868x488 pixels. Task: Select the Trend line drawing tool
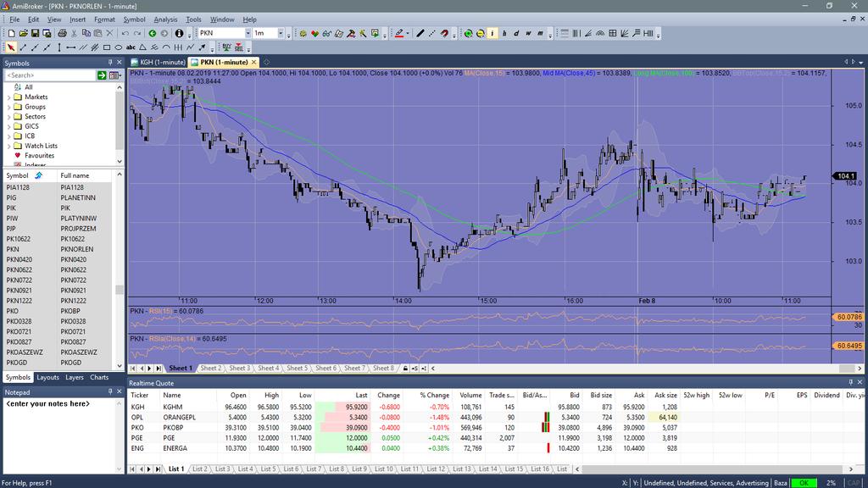coord(23,47)
